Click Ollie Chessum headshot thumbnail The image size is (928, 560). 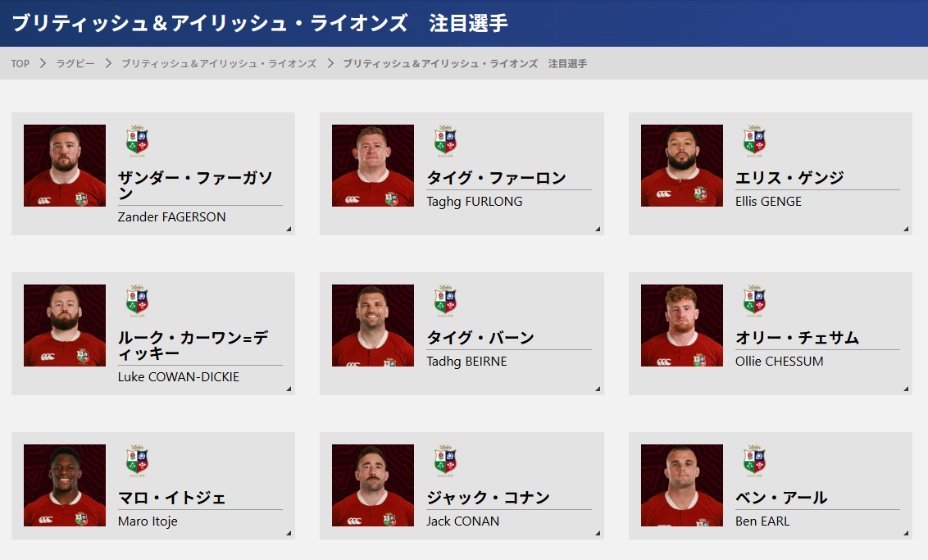682,326
